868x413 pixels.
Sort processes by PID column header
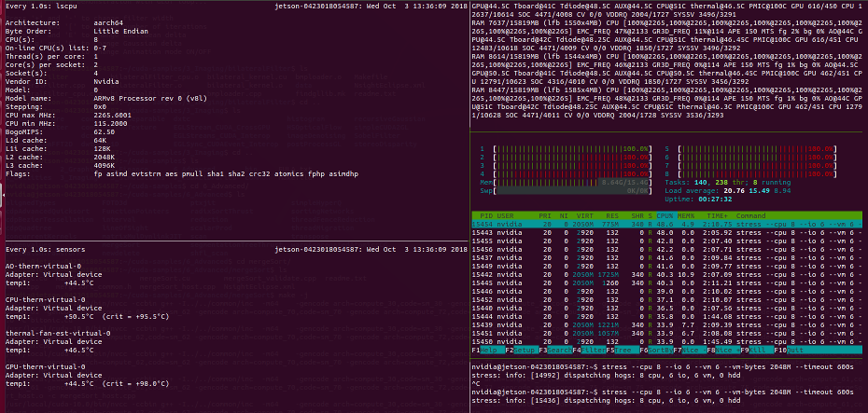click(x=486, y=215)
